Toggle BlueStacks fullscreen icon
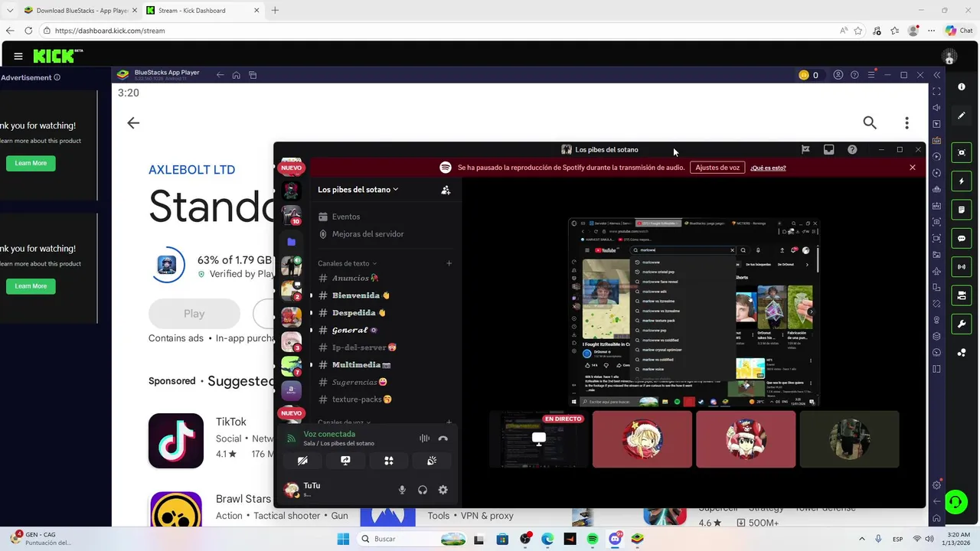 pos(936,91)
